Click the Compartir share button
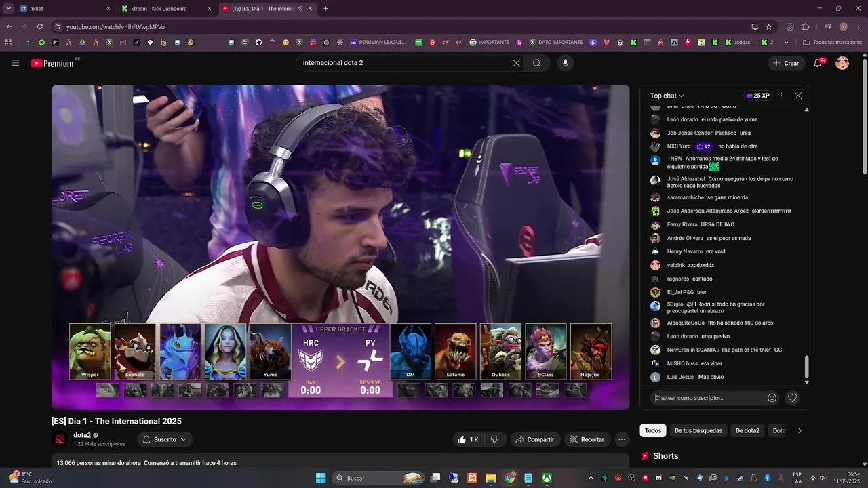 535,439
